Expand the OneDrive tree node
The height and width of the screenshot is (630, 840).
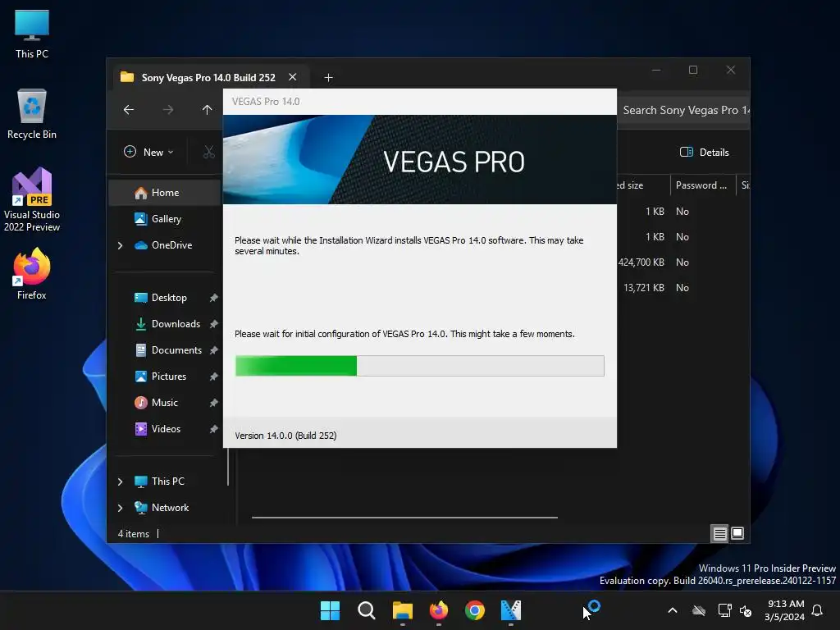tap(120, 245)
